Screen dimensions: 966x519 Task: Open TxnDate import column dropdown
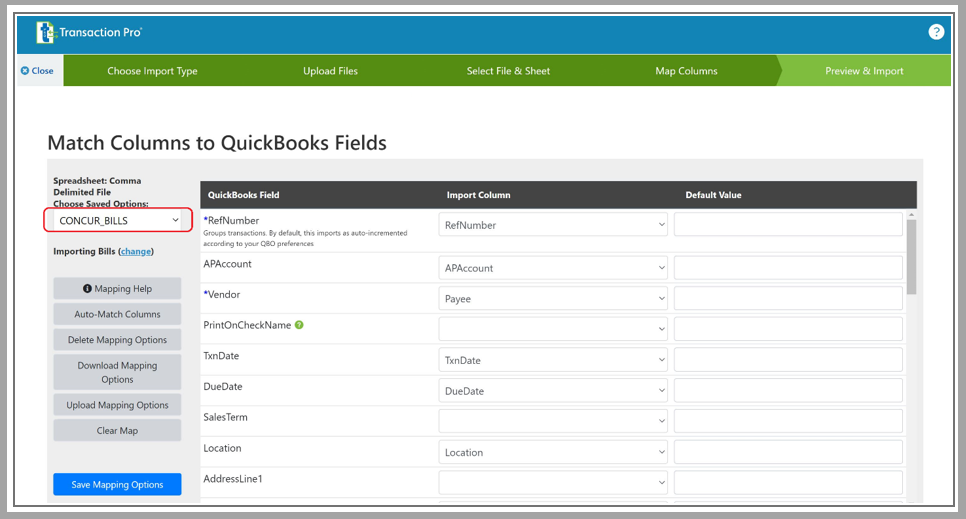click(553, 360)
